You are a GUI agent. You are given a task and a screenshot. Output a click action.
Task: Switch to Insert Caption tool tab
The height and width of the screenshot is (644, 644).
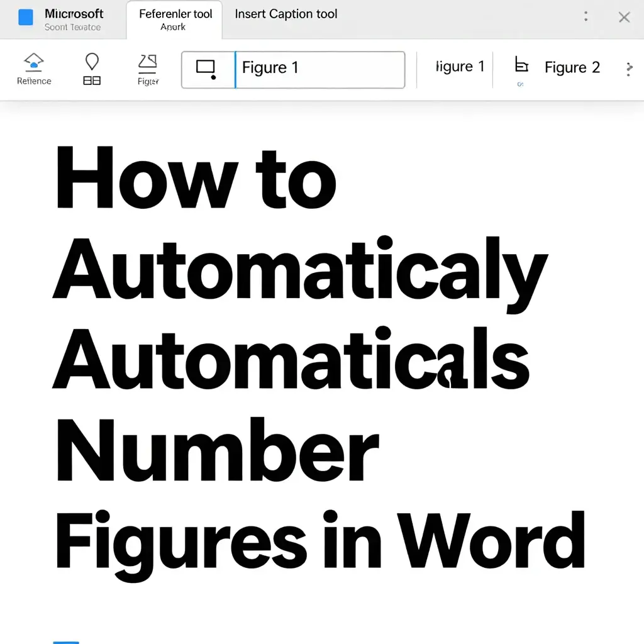tap(286, 14)
